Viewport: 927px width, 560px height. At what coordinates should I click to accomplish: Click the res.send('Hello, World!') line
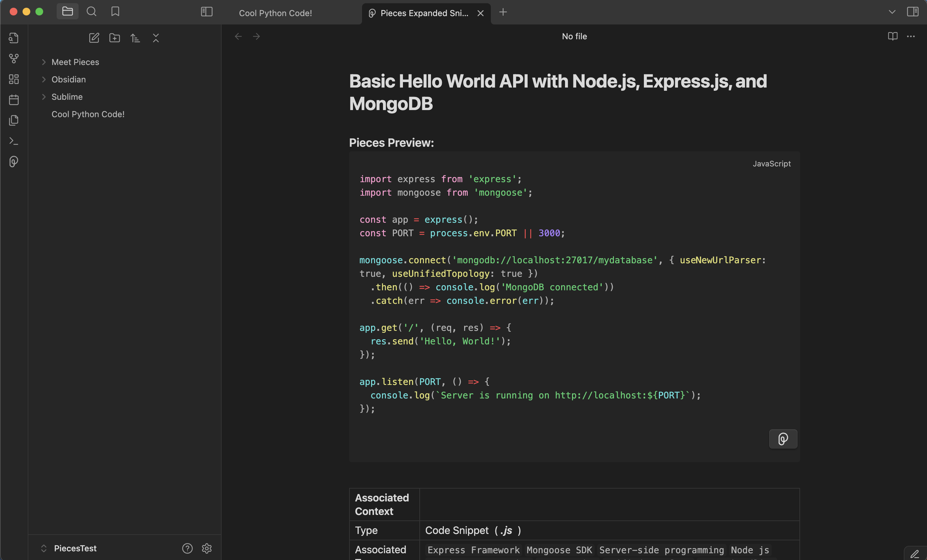pyautogui.click(x=441, y=341)
